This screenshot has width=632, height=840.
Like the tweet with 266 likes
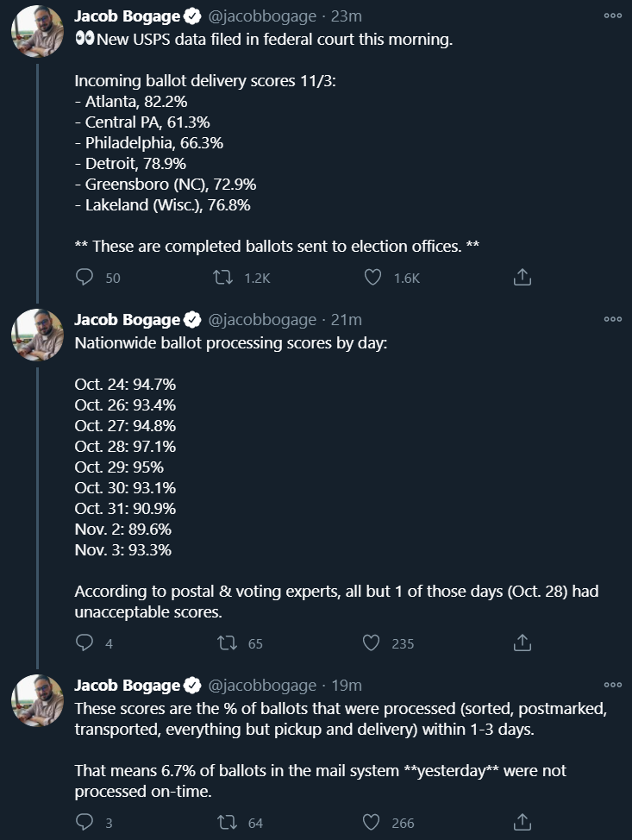(371, 822)
